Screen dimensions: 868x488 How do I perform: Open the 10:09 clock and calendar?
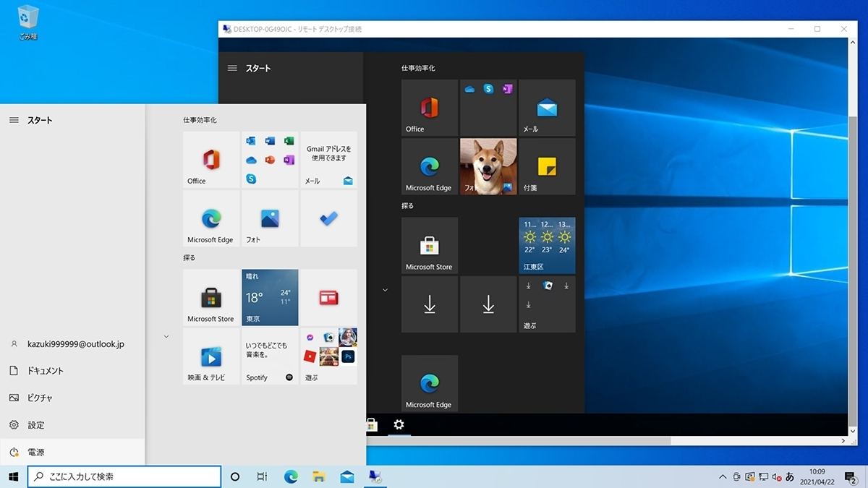point(817,476)
